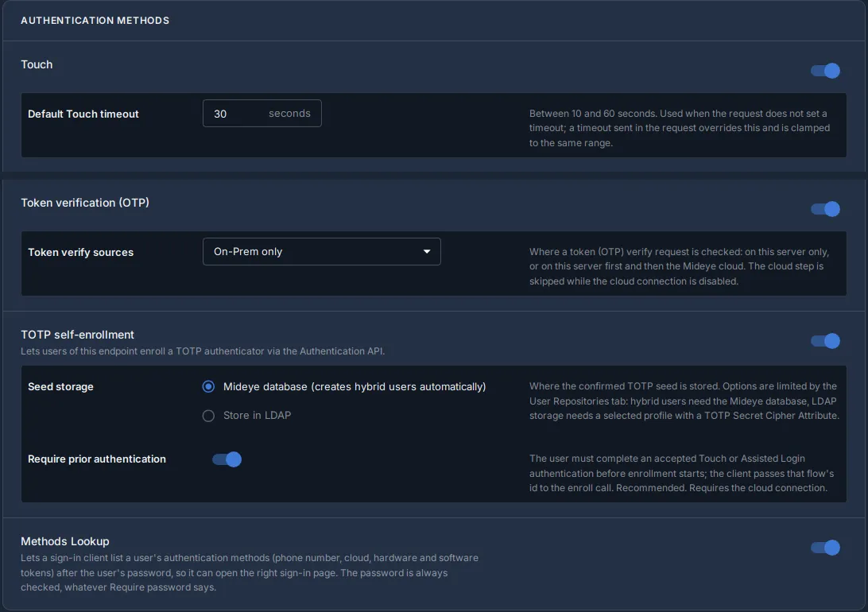The width and height of the screenshot is (868, 612).
Task: Click the TOTP self-enrollment title
Action: pos(78,335)
